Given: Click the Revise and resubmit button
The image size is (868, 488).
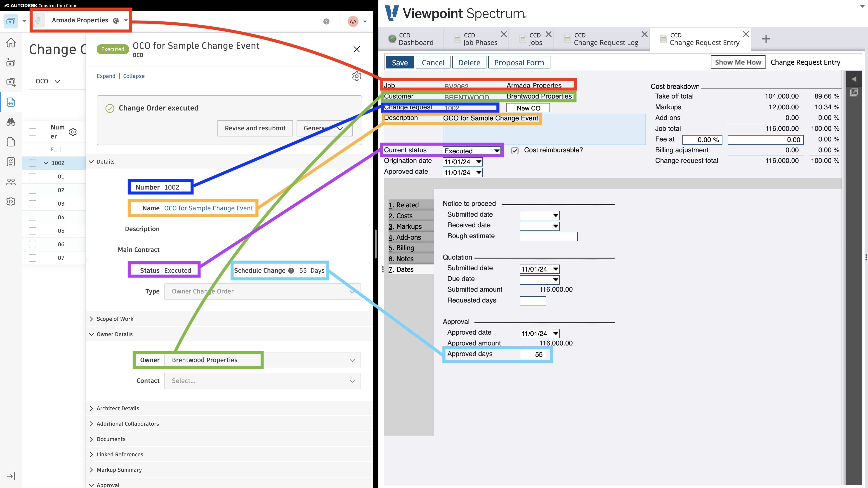Looking at the screenshot, I should click(255, 127).
